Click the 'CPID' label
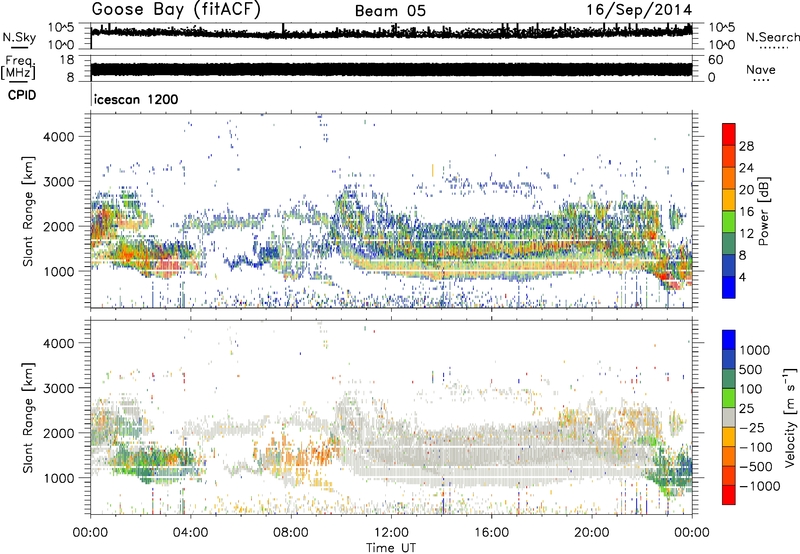 point(21,95)
